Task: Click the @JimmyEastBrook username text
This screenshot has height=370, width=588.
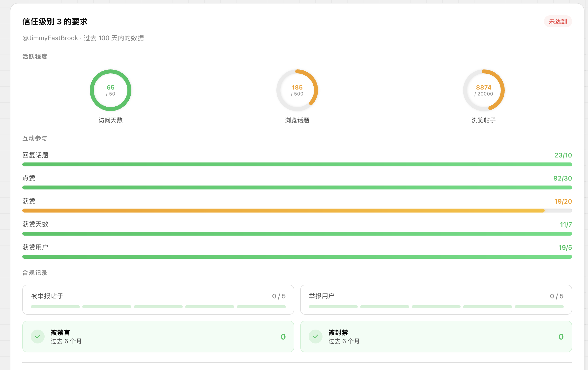Action: pos(50,38)
